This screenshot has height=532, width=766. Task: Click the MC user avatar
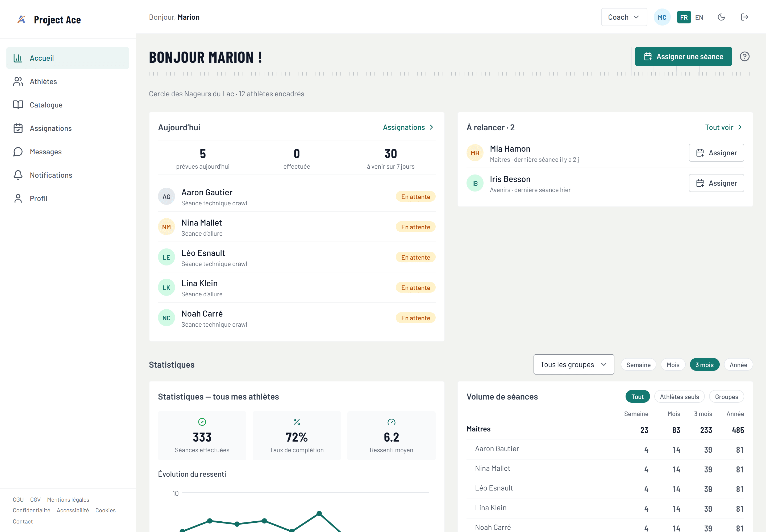pos(662,17)
